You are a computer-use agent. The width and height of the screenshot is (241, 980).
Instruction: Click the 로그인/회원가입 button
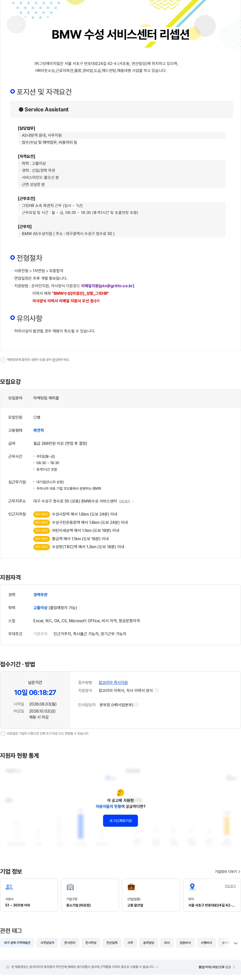tap(120, 821)
